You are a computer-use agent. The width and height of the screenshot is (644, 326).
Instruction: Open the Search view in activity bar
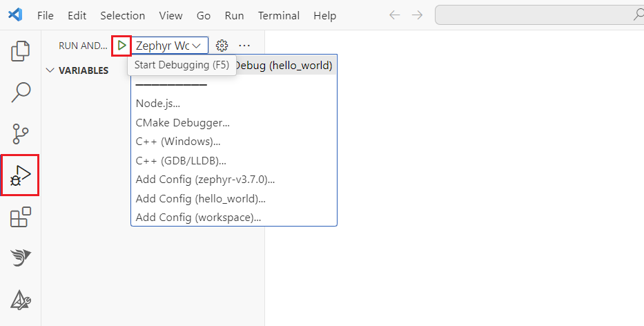21,92
